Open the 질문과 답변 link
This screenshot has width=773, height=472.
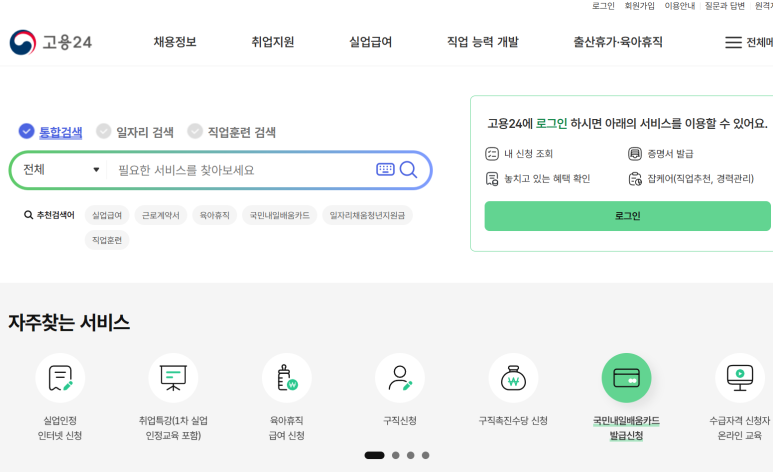point(724,6)
